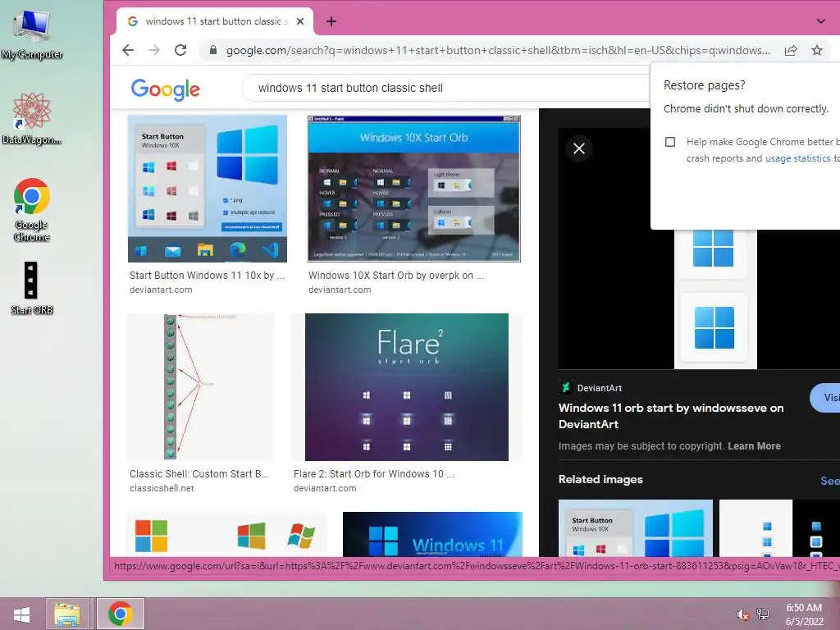840x630 pixels.
Task: Click the See more related images link
Action: pyautogui.click(x=830, y=481)
